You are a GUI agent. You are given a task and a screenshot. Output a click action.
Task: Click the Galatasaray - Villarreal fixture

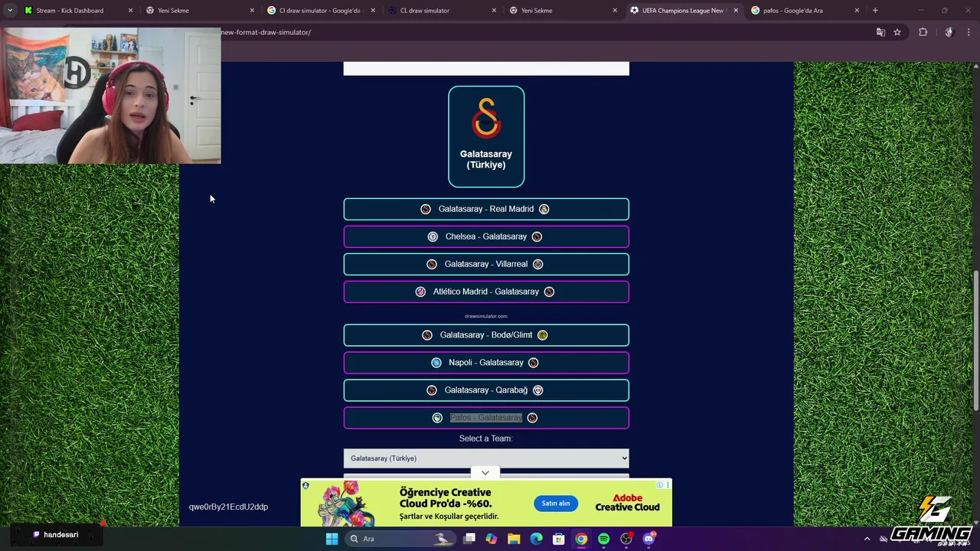coord(486,264)
